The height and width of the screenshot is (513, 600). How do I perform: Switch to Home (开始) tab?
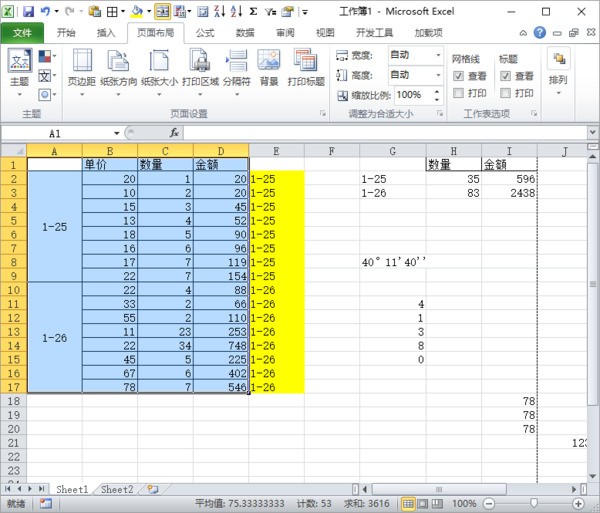(66, 33)
